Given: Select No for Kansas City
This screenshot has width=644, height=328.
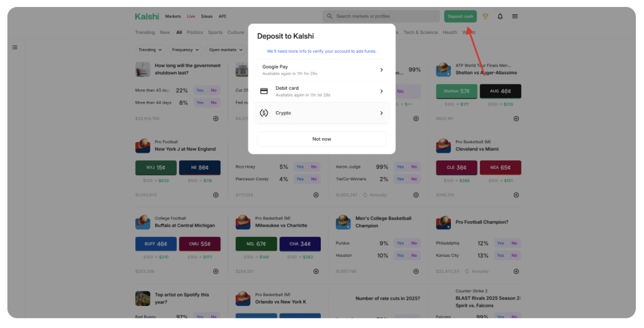Looking at the screenshot, I should coord(514,256).
